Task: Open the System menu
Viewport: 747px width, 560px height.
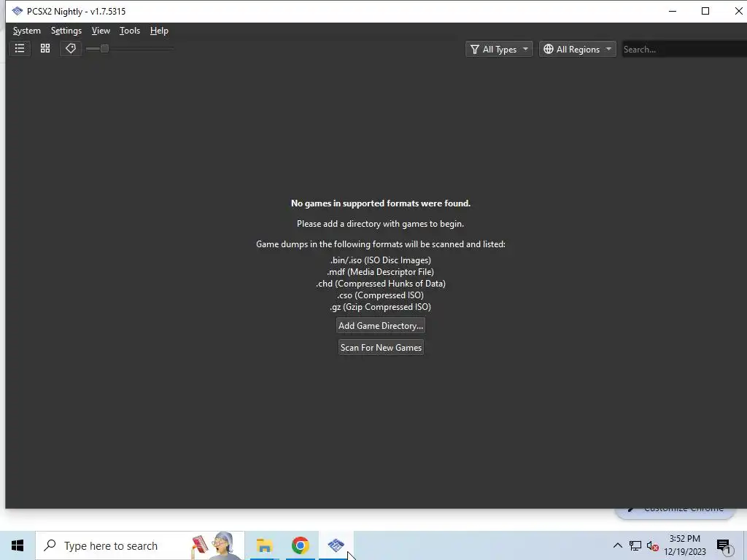Action: 27,31
